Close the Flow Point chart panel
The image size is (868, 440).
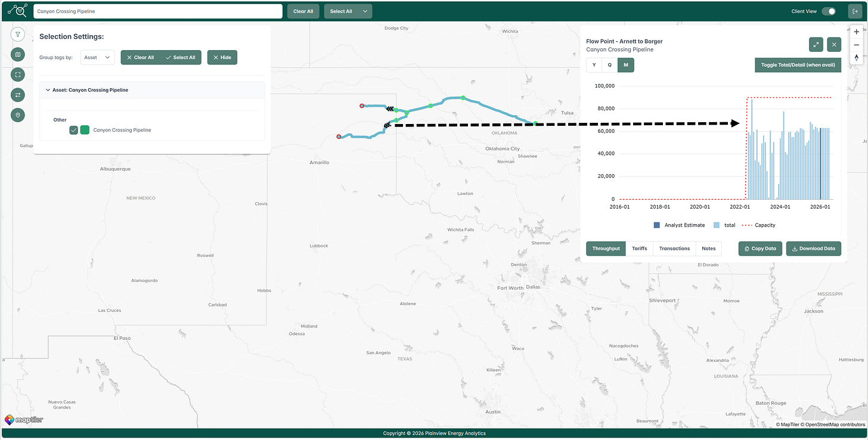pyautogui.click(x=834, y=44)
